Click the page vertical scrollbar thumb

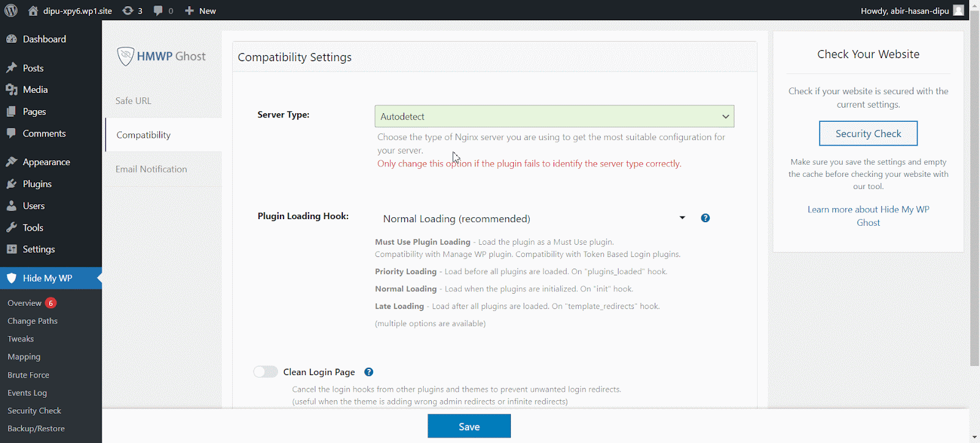pyautogui.click(x=974, y=188)
